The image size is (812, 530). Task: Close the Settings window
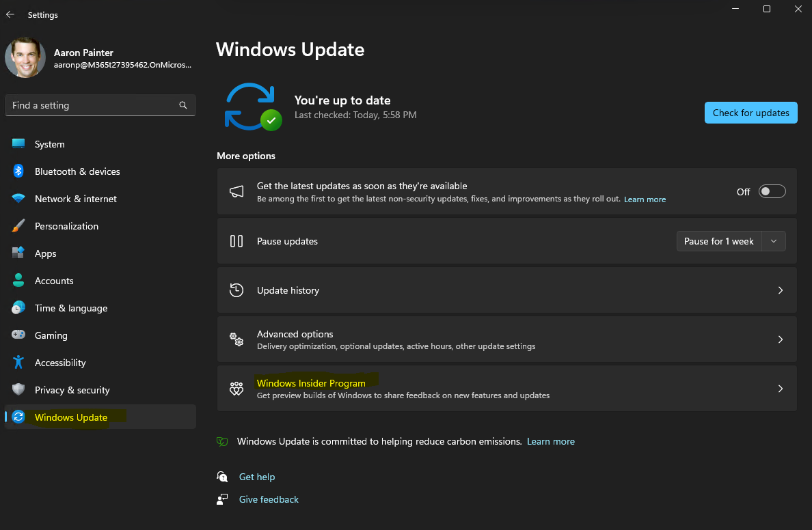tap(798, 9)
